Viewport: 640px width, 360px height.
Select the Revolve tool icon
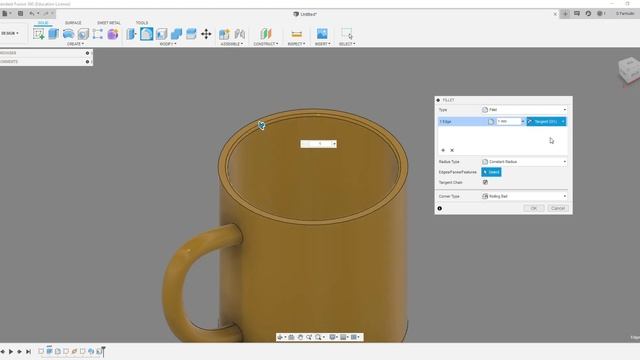(x=68, y=34)
